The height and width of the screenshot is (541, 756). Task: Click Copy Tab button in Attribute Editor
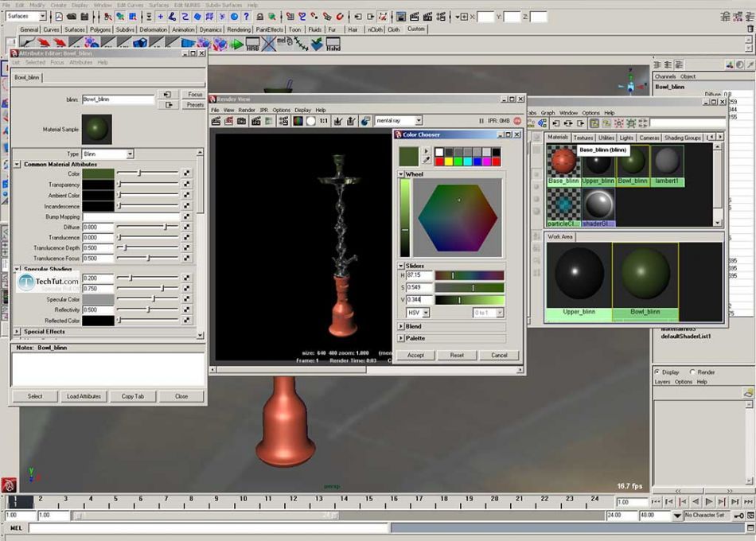click(133, 396)
